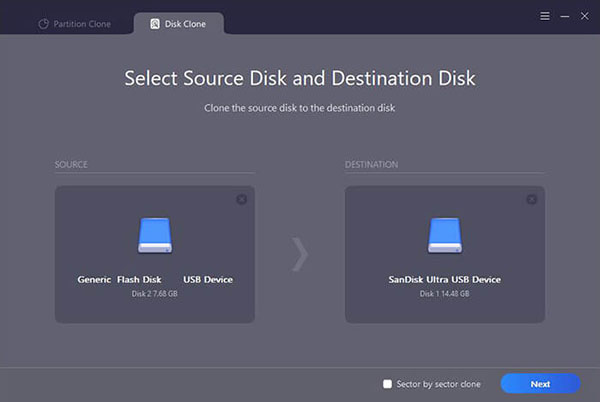This screenshot has width=600, height=402.
Task: Close the clone application window
Action: coord(583,17)
